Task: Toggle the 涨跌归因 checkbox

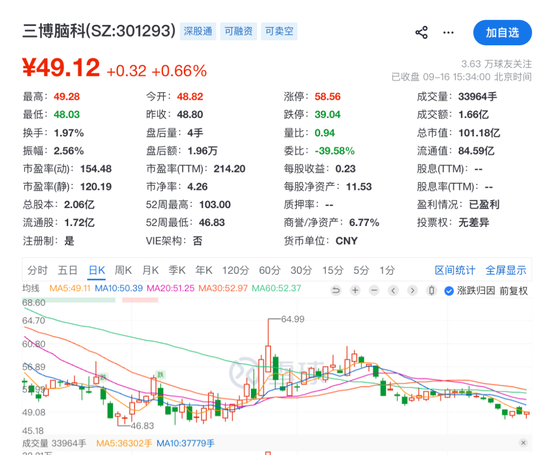Action: coord(449,291)
